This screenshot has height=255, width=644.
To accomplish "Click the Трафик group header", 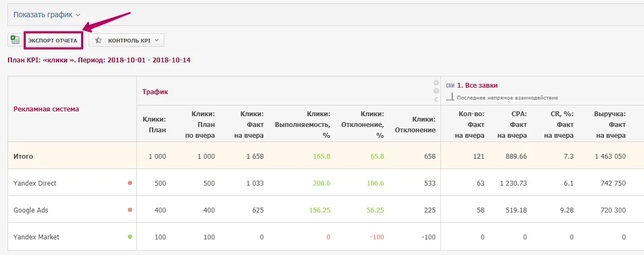I will point(155,92).
